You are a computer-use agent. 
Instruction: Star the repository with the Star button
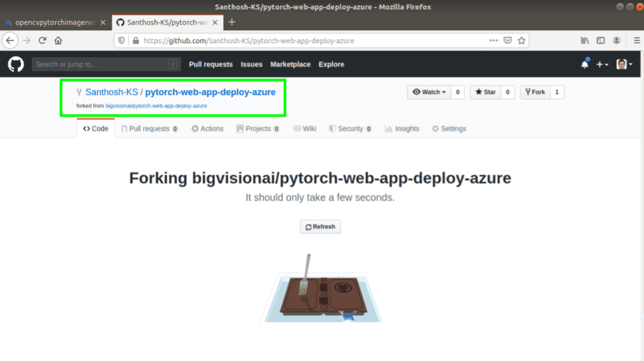486,92
